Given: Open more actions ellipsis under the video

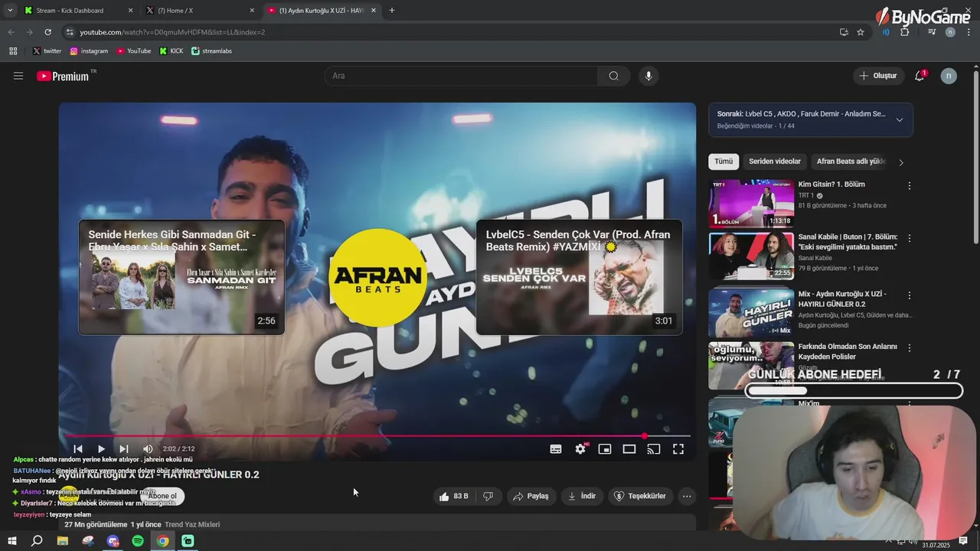Looking at the screenshot, I should [687, 496].
